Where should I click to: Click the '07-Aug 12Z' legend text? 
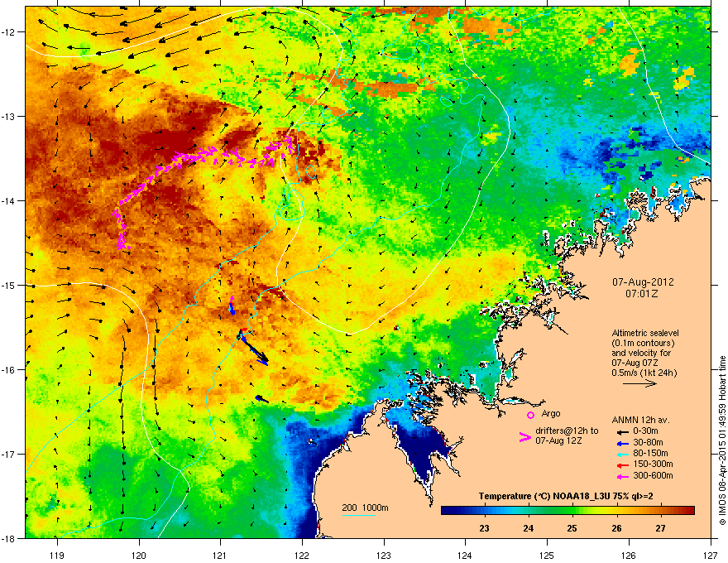[x=558, y=440]
